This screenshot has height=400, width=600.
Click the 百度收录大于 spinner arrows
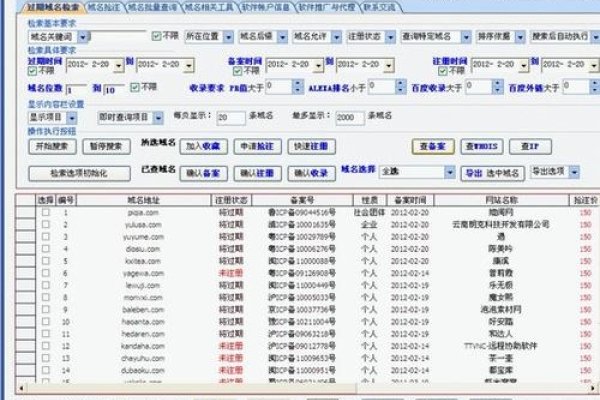click(497, 87)
